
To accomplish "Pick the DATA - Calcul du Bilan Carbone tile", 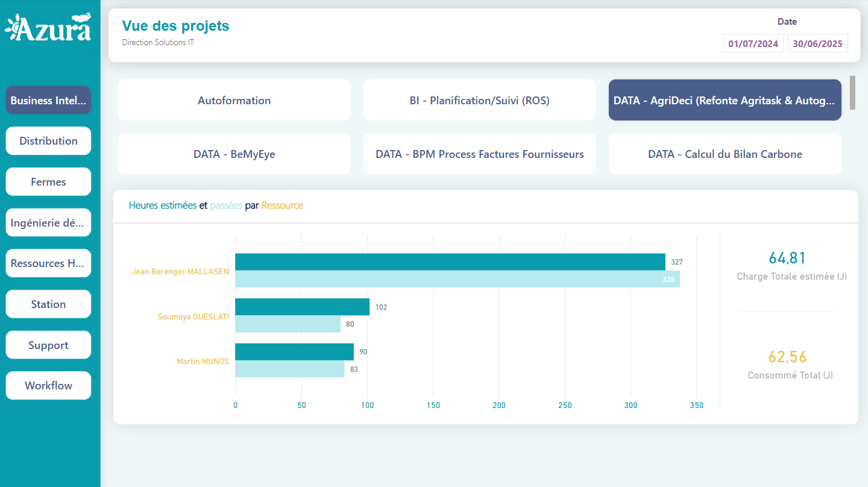I will pyautogui.click(x=725, y=154).
